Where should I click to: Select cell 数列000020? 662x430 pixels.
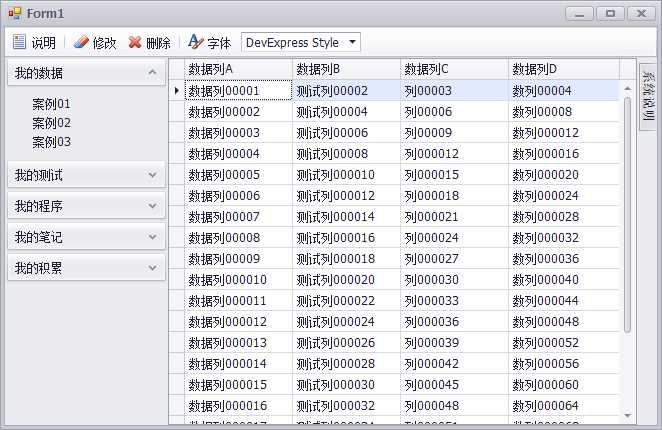pos(564,174)
